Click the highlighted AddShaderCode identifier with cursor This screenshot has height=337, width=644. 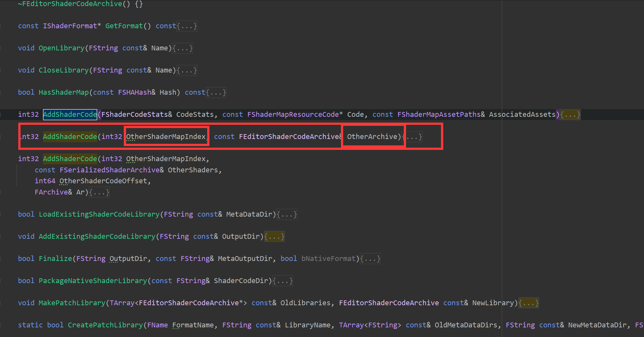tap(70, 115)
